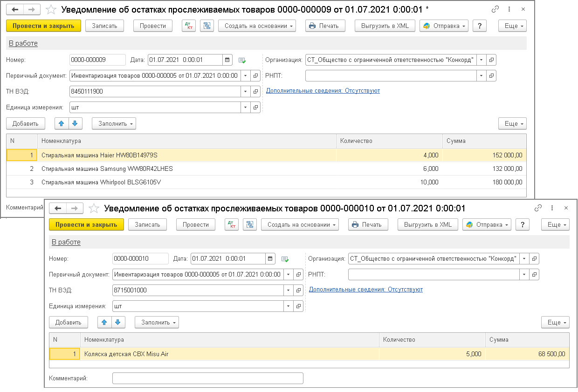Open Организация record in 0000-000010 window

[x=534, y=258]
